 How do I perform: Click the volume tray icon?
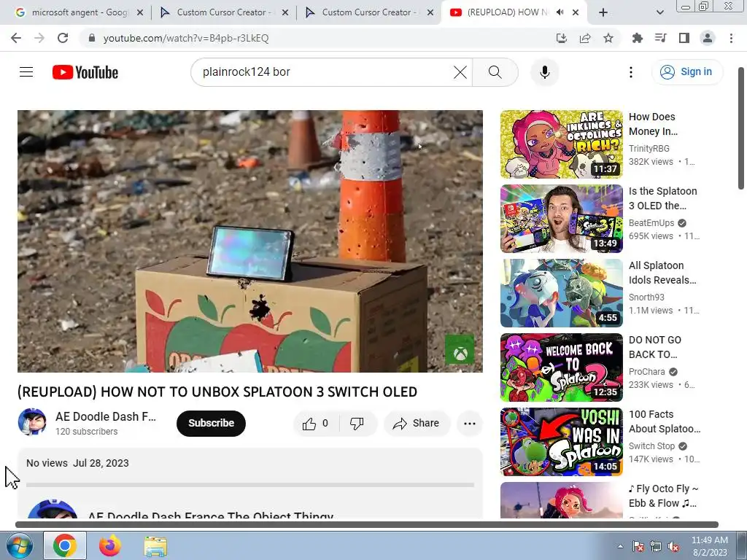673,546
